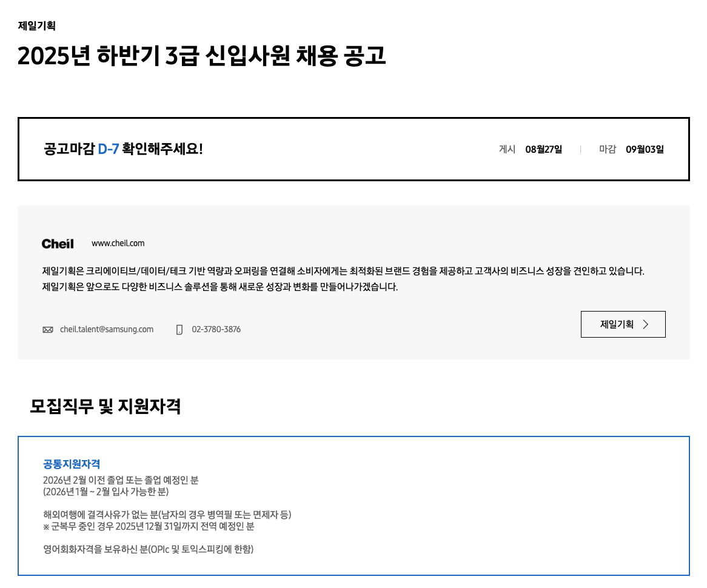This screenshot has height=588, width=707.
Task: Click the chevron arrow in 제일기획 button
Action: pyautogui.click(x=646, y=324)
